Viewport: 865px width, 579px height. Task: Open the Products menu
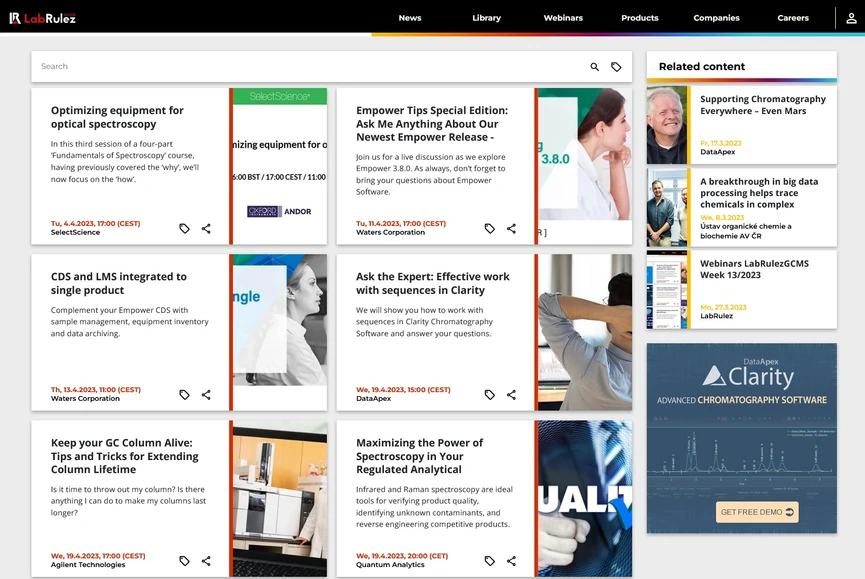pyautogui.click(x=640, y=18)
